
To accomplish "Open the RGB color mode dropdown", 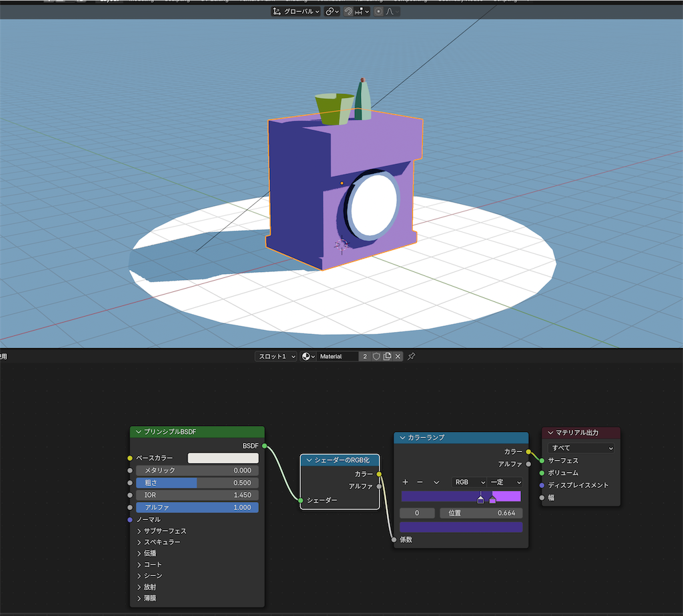I will pos(470,483).
